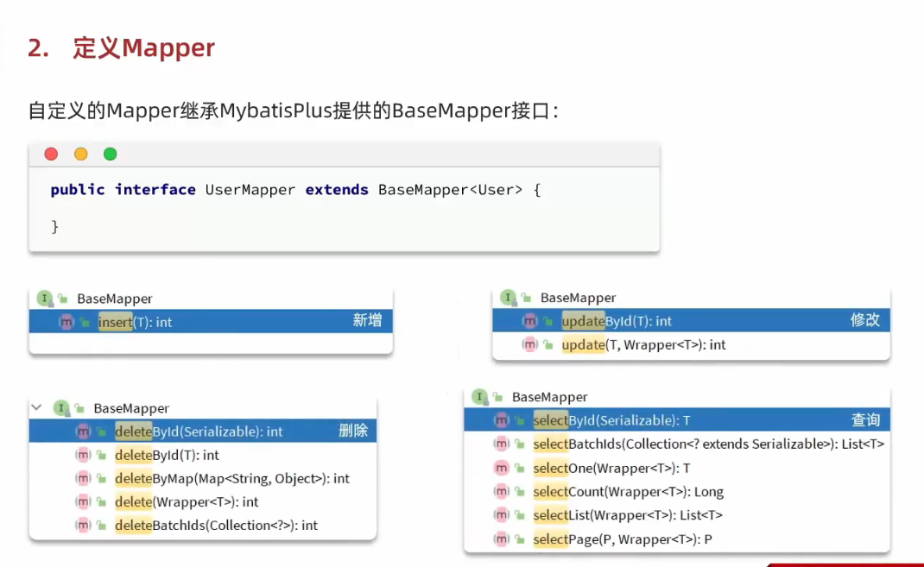
Task: Click the method icon next to insert(T)
Action: click(66, 322)
